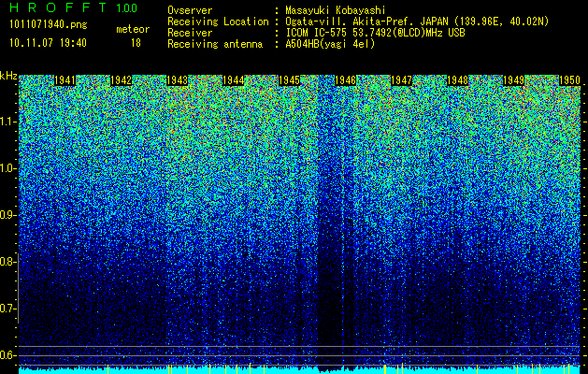This screenshot has height=374, width=588.
Task: Click the meteor count value 18
Action: point(136,43)
